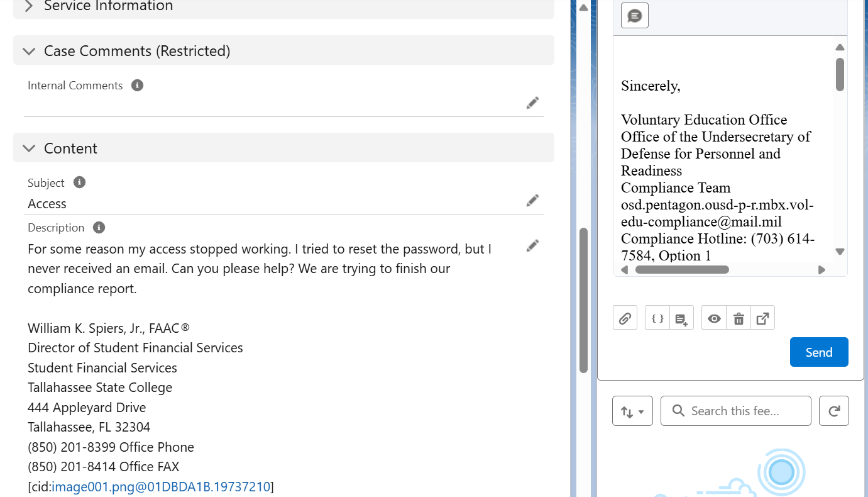Collapse the Case Comments (Restricted) section
The image size is (868, 497).
(29, 52)
